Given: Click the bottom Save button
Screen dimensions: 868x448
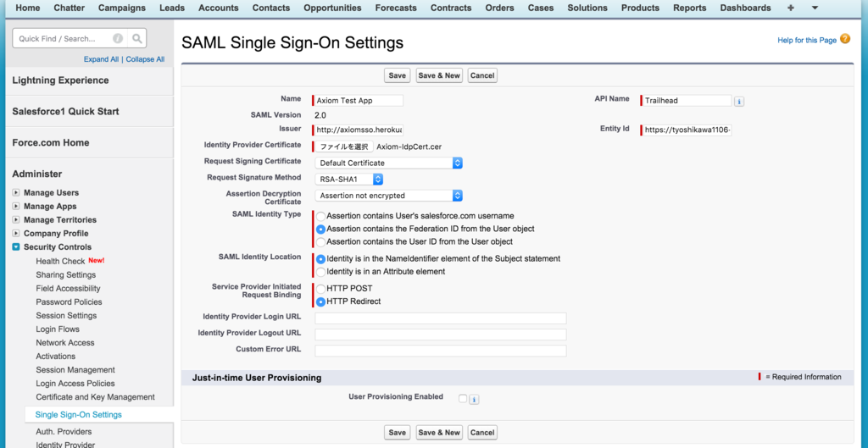Looking at the screenshot, I should click(x=397, y=433).
